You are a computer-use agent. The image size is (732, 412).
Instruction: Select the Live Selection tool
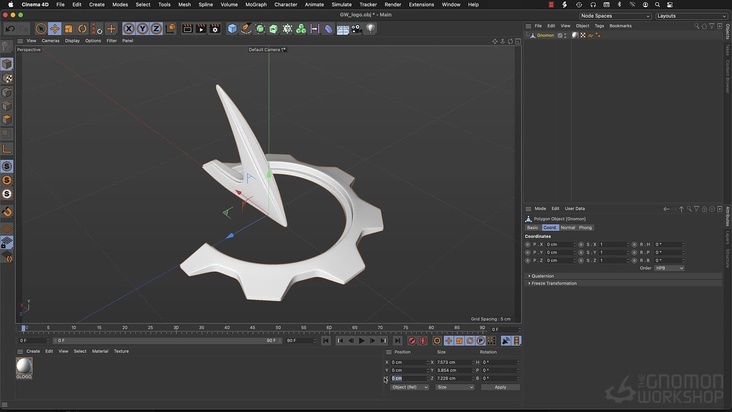coord(41,29)
